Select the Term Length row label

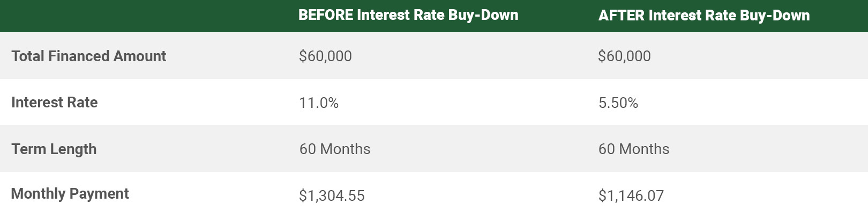(x=54, y=149)
